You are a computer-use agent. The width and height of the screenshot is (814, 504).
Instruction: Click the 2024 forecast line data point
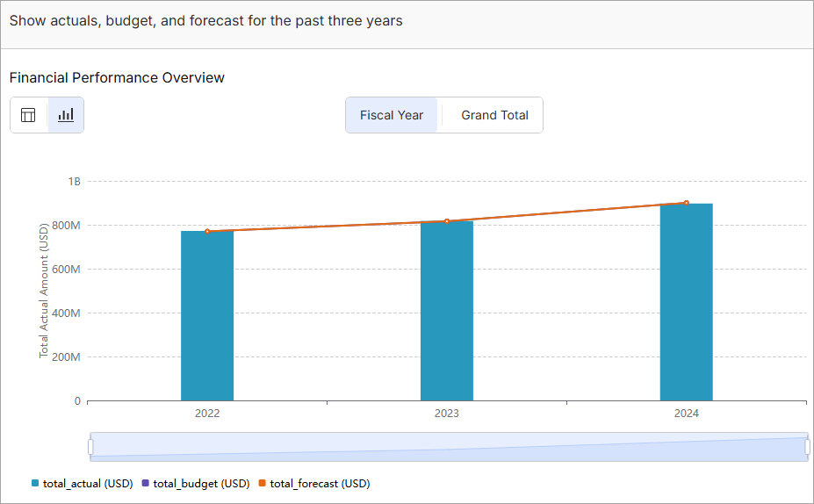coord(686,203)
